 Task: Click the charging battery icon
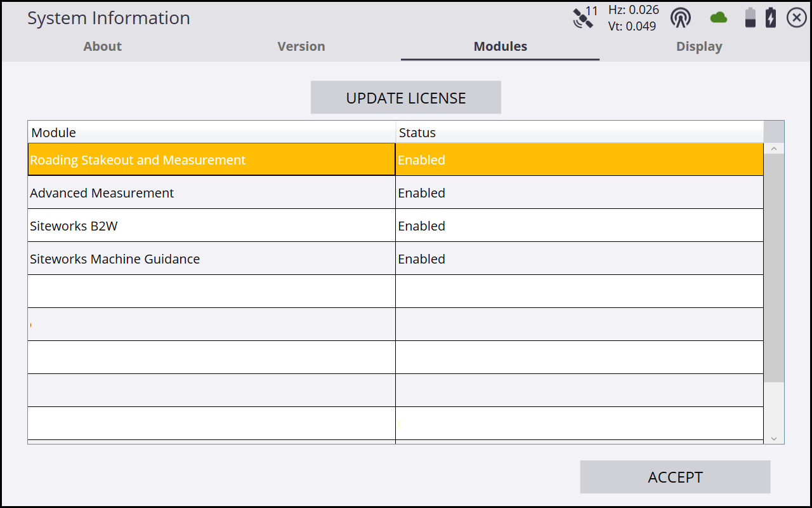coord(771,18)
